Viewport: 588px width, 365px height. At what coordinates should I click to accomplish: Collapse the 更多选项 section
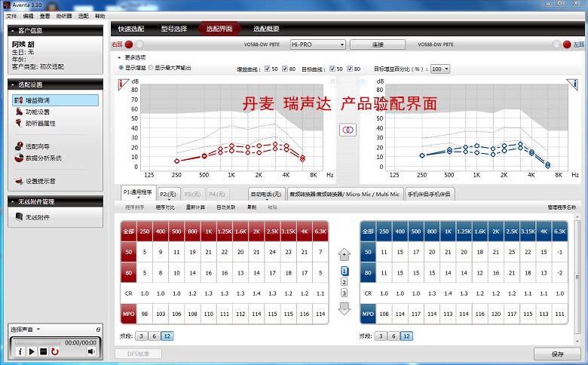tap(121, 57)
